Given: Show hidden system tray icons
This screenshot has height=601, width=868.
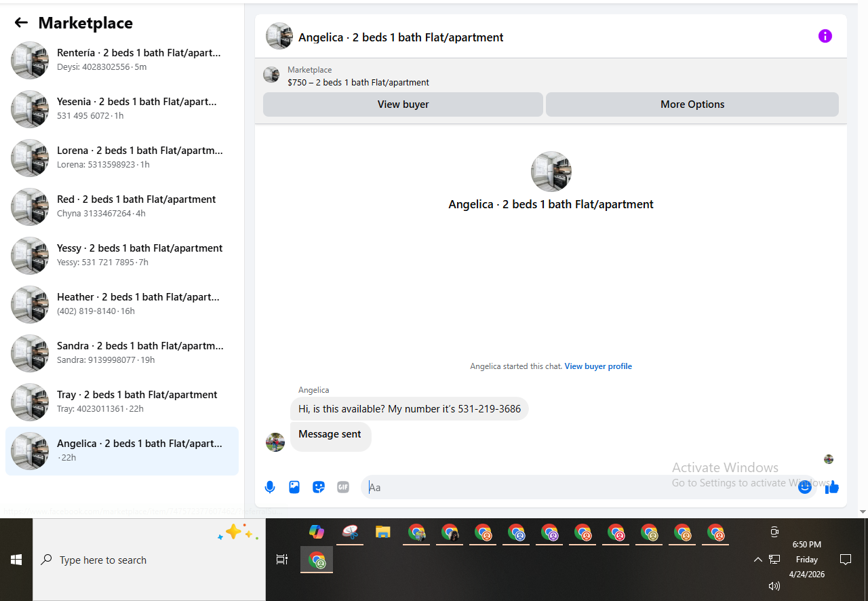Looking at the screenshot, I should tap(758, 560).
